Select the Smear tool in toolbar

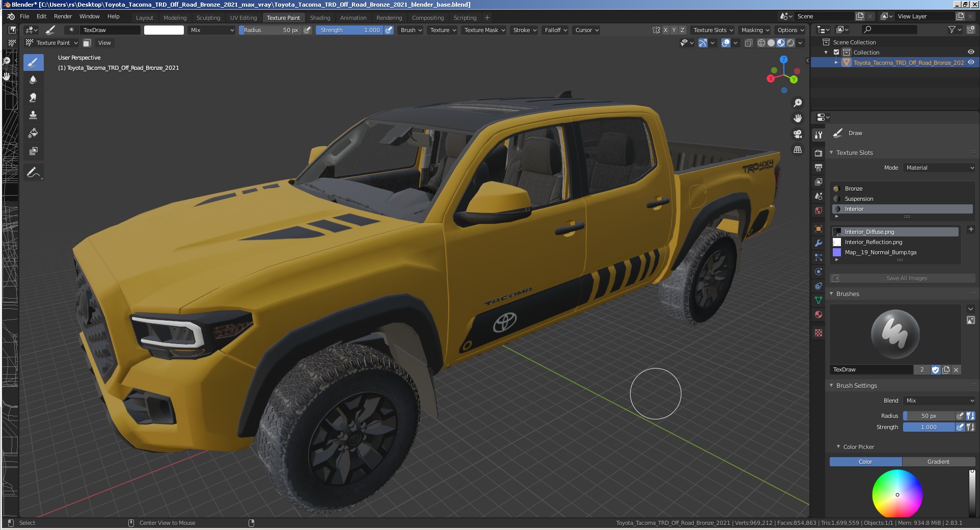pyautogui.click(x=33, y=97)
